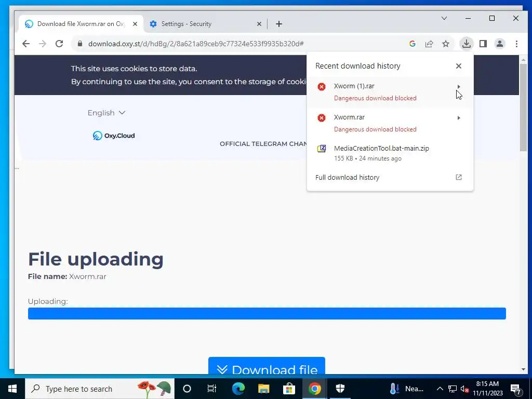Open the tab search chevron

tap(444, 18)
